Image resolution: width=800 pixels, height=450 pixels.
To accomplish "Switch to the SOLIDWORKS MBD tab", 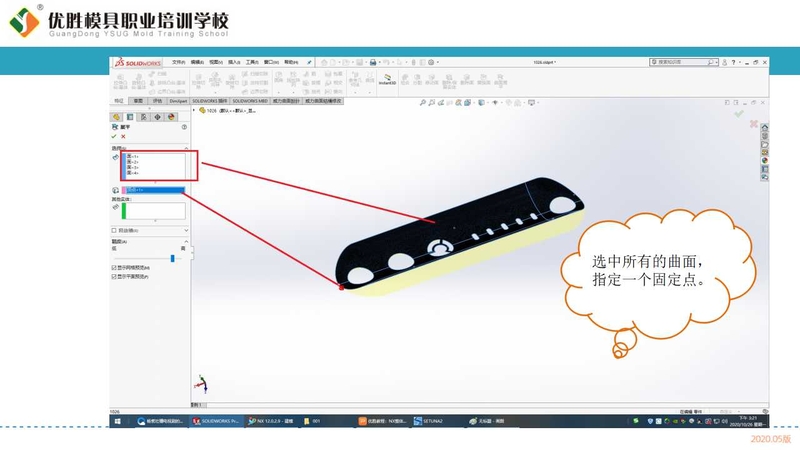I will click(x=251, y=101).
